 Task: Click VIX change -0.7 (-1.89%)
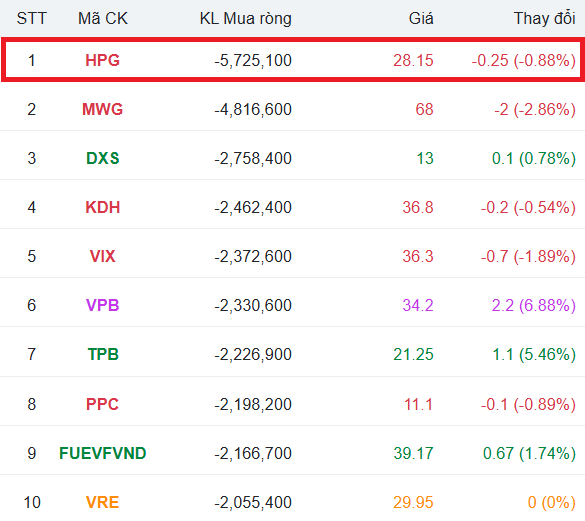(x=528, y=256)
